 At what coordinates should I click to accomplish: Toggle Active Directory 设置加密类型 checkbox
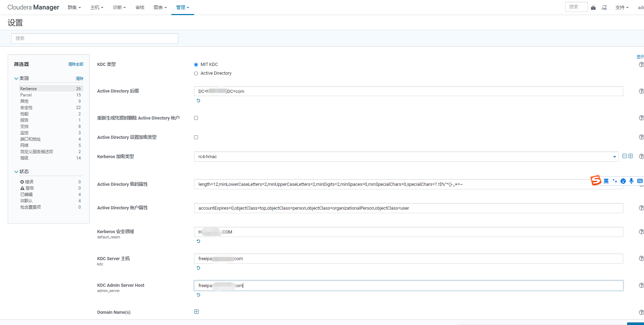click(196, 137)
